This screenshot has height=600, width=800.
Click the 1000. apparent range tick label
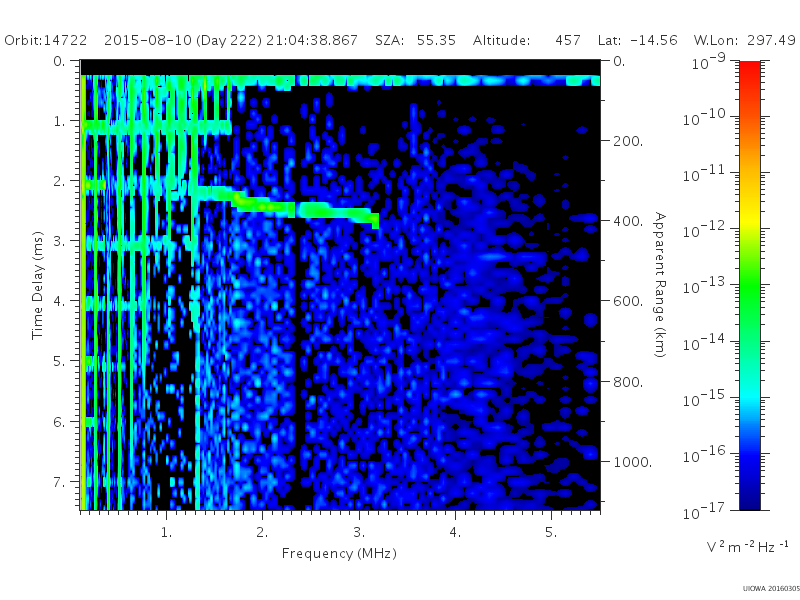coord(633,462)
